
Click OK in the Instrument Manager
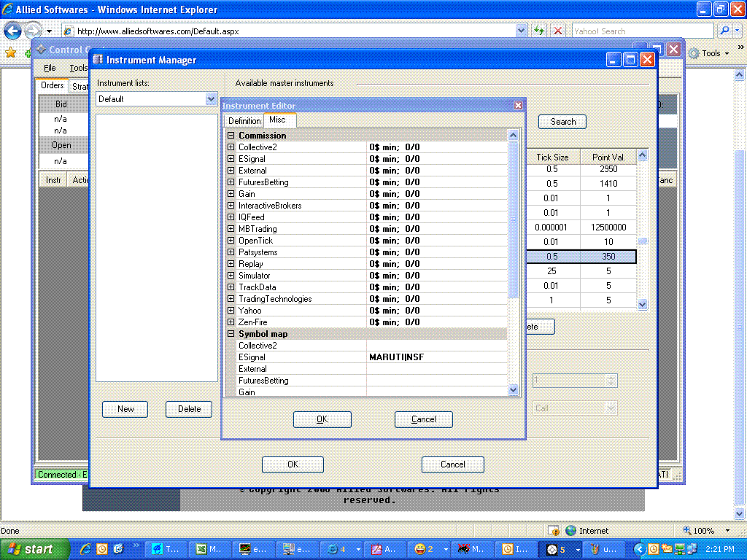coord(293,464)
